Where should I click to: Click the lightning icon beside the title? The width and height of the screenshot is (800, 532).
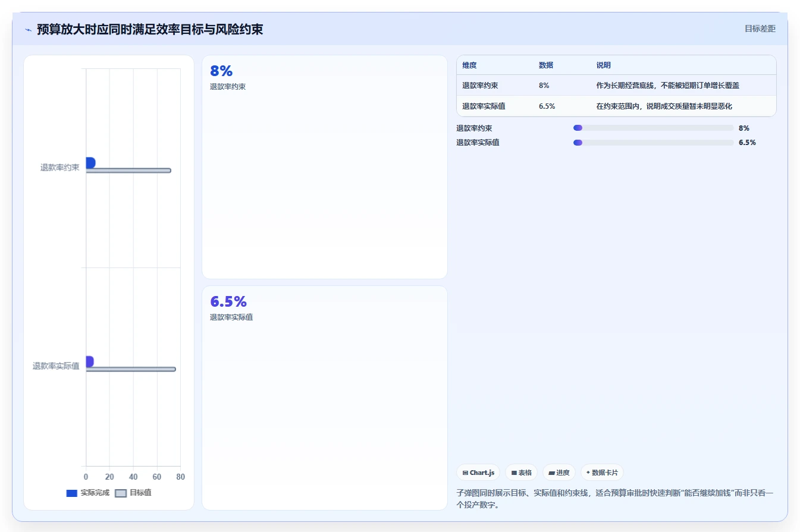tap(28, 30)
